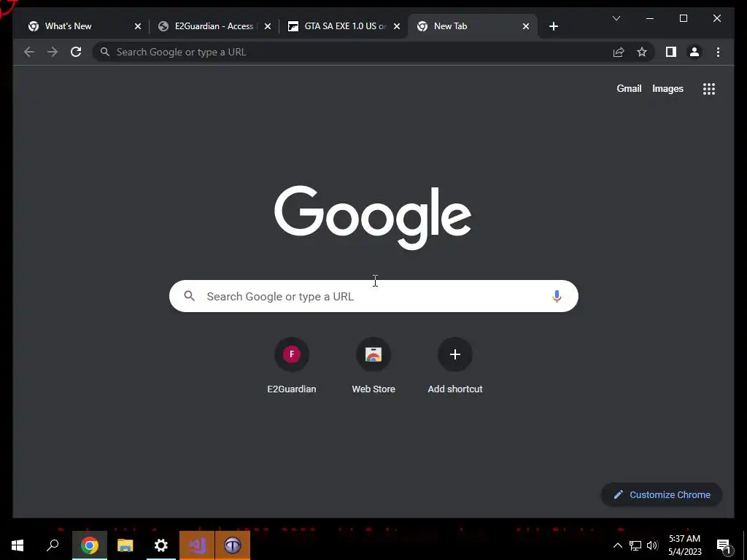Close the What's New tab
Viewport: 747px width, 560px height.
click(138, 26)
